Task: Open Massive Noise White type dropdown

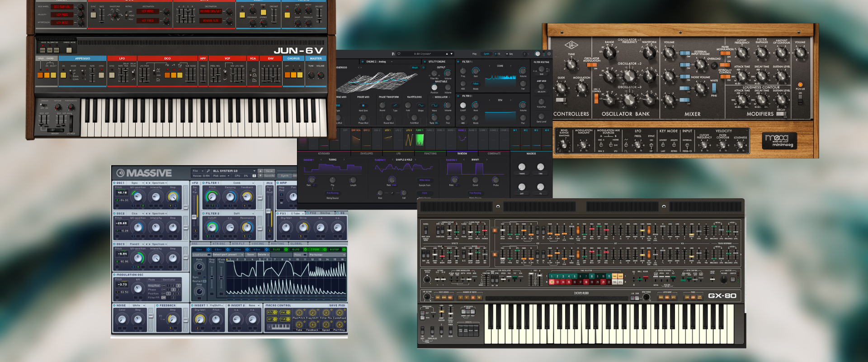Action: pyautogui.click(x=138, y=305)
